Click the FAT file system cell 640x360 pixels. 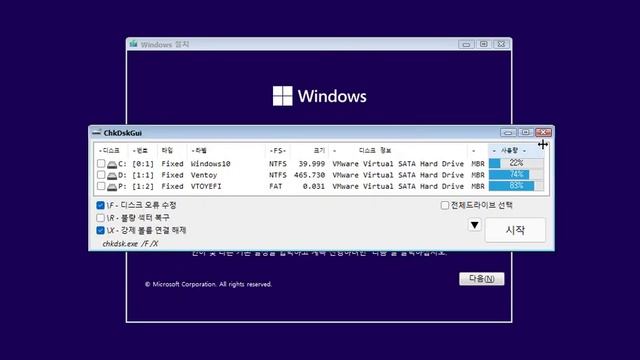(x=276, y=187)
